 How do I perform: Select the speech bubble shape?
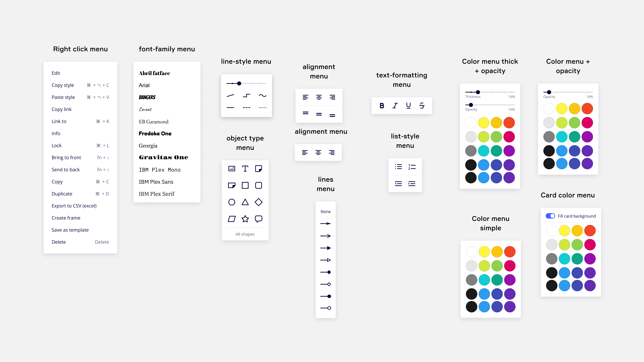(259, 219)
